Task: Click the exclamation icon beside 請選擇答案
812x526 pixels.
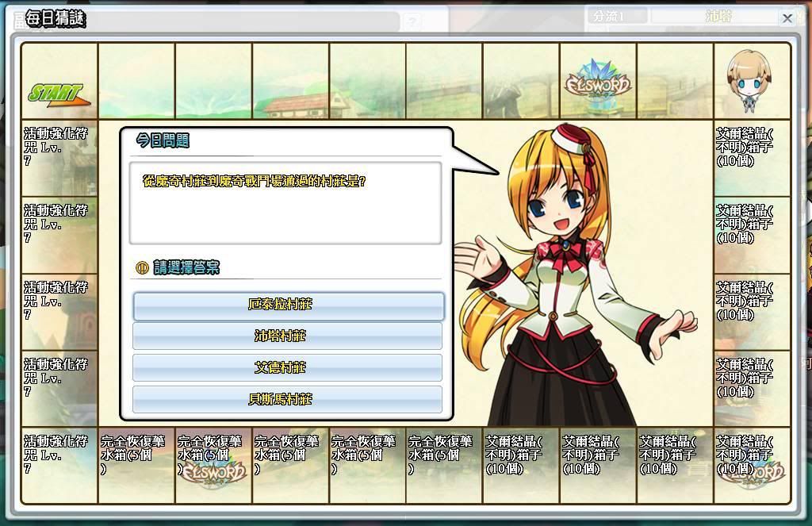Action: click(142, 267)
